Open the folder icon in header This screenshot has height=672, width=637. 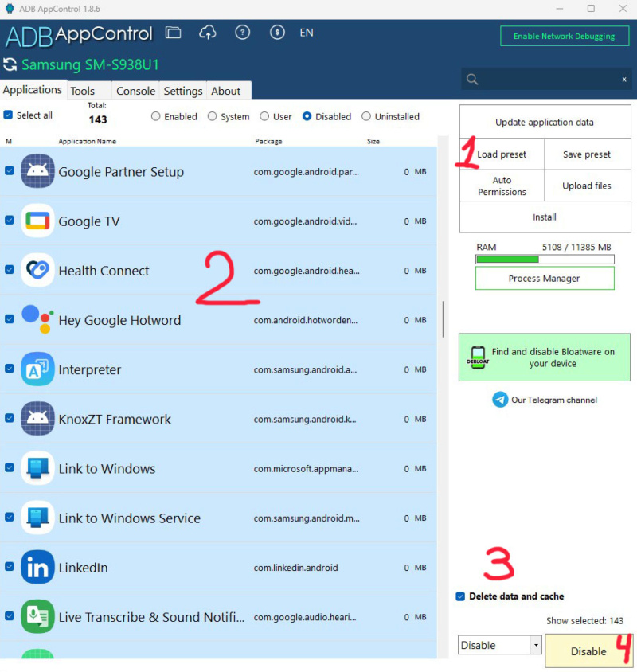pos(173,33)
